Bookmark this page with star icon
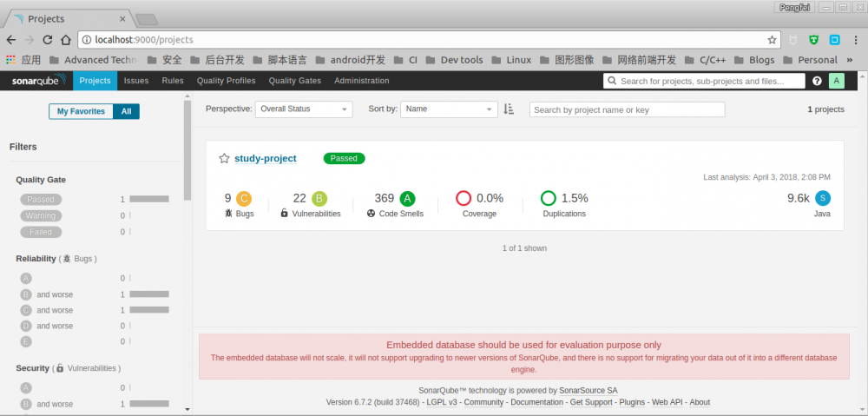Image resolution: width=868 pixels, height=416 pixels. [772, 40]
